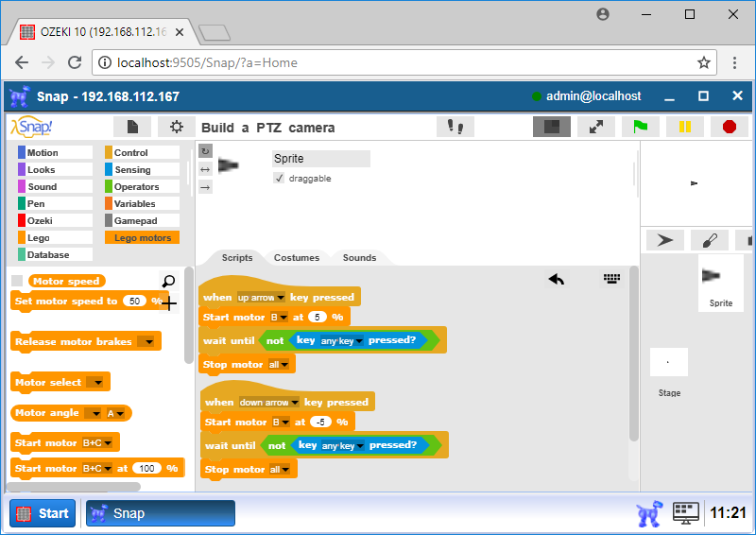Select left-right rotation style icon
756x535 pixels.
205,169
